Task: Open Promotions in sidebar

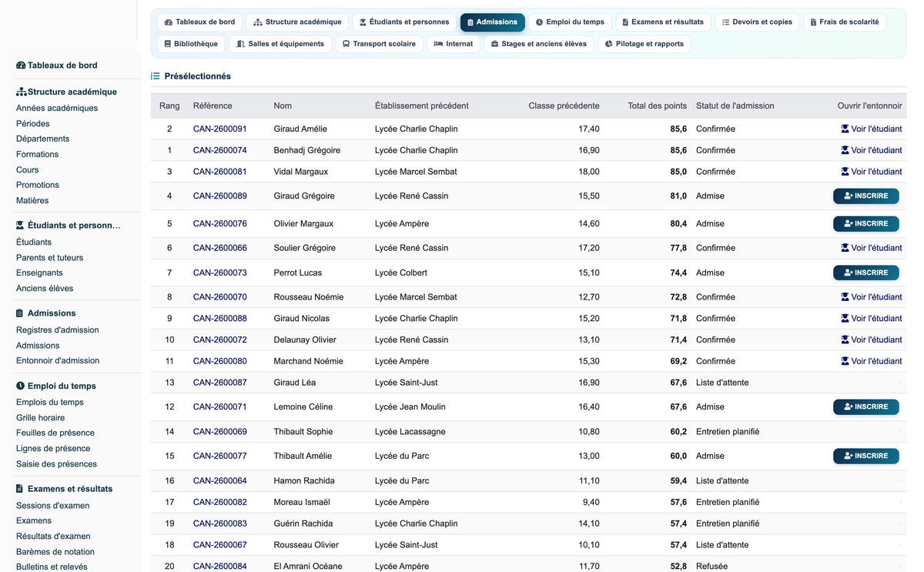Action: click(x=38, y=186)
